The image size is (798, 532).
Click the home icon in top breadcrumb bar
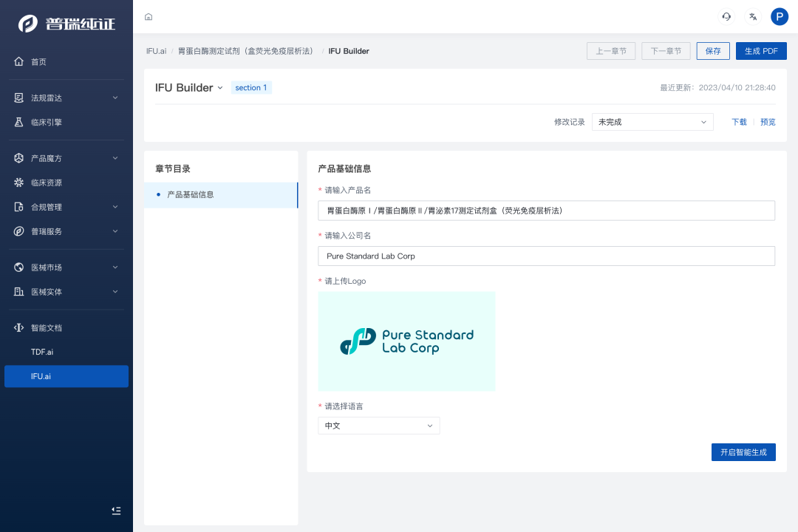(x=149, y=17)
